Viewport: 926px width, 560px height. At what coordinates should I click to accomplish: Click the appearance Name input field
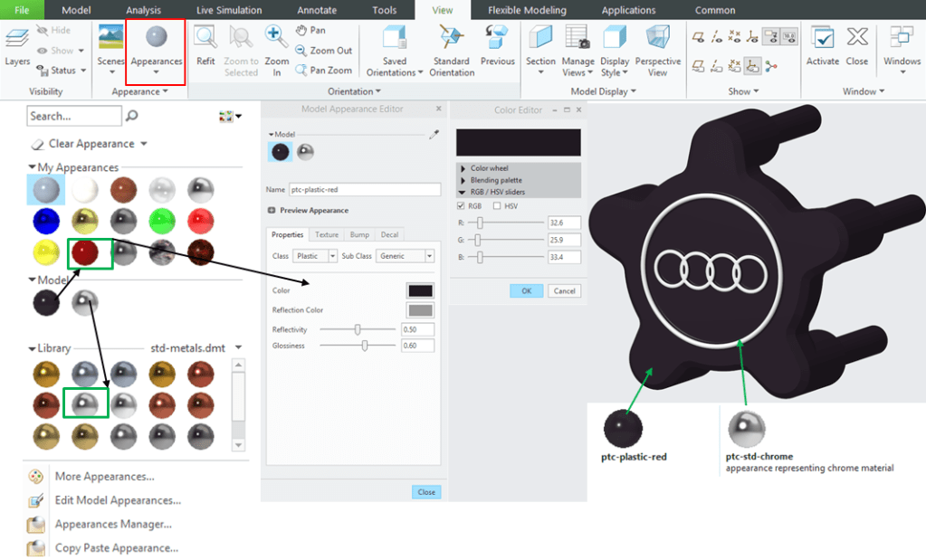coord(365,190)
